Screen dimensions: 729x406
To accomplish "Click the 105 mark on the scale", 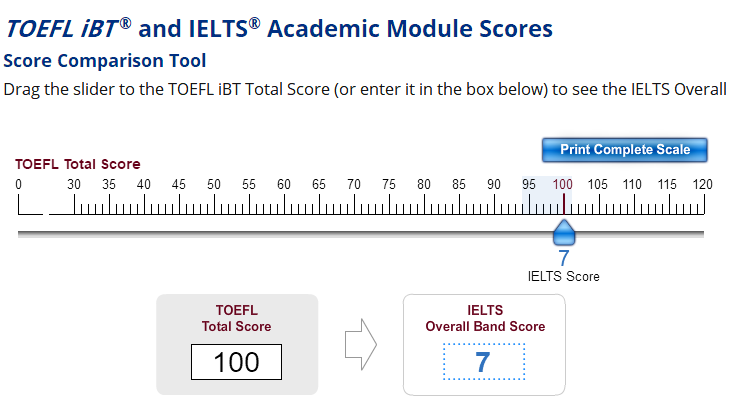I will coord(598,186).
